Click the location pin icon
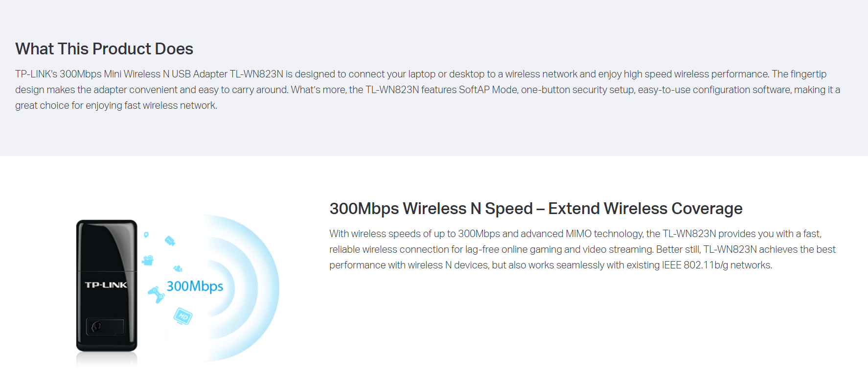Screen dimensions: 868x385 click(x=146, y=235)
